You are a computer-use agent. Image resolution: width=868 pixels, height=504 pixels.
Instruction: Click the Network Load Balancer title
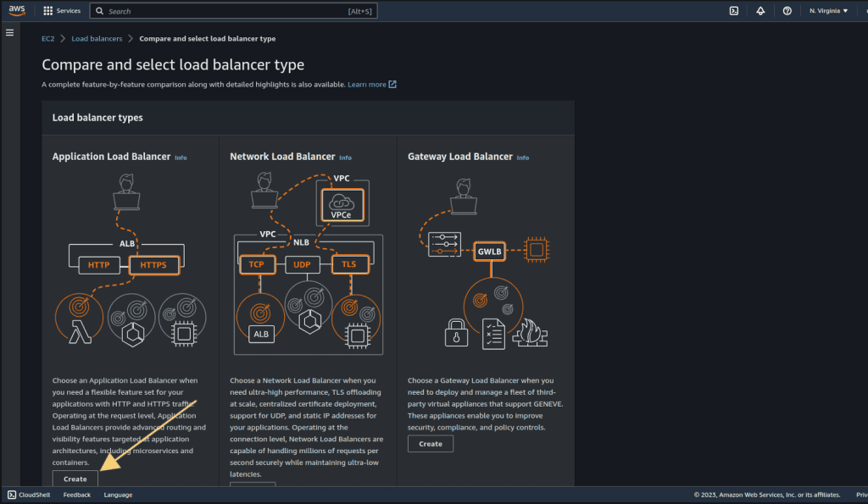click(x=282, y=157)
